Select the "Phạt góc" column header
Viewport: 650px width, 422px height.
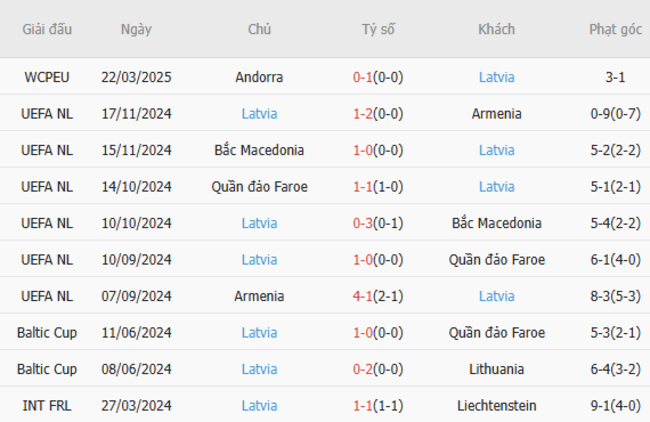coord(615,29)
